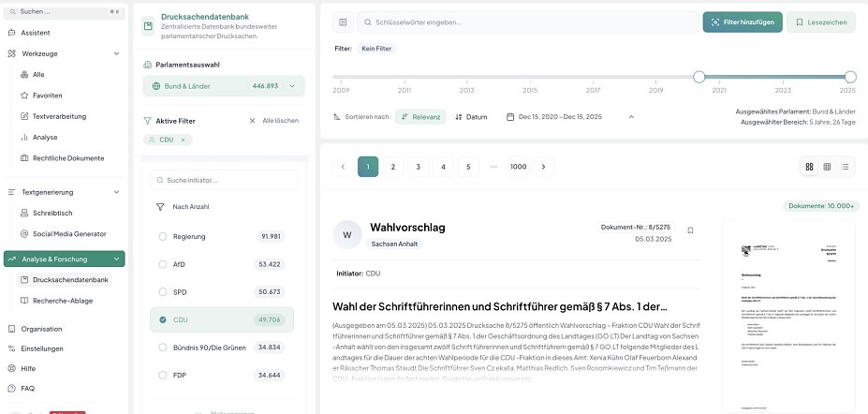Viewport: 868px width, 414px height.
Task: Switch to list view icon
Action: tap(845, 167)
